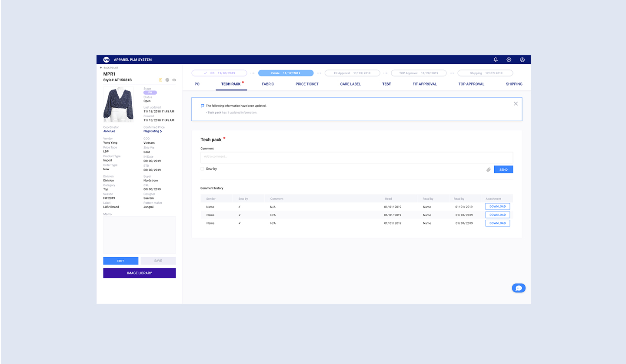Viewport: 626px width, 364px height.
Task: Dismiss the updated information banner
Action: (516, 104)
